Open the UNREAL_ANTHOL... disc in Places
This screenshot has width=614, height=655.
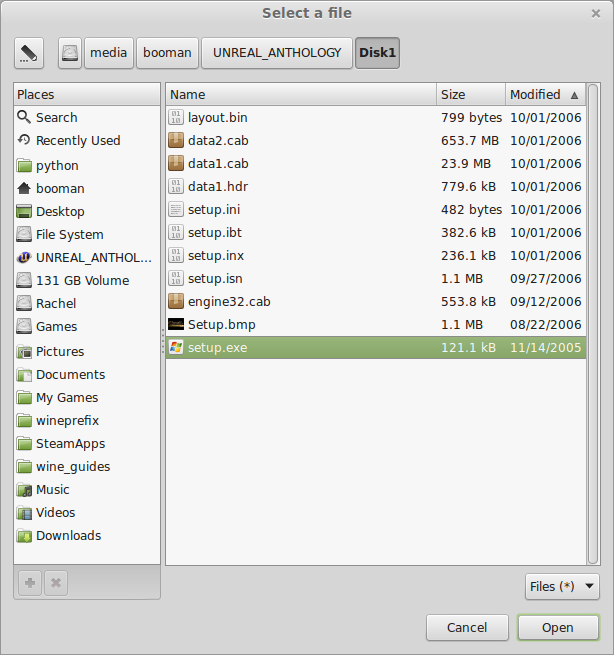click(87, 257)
